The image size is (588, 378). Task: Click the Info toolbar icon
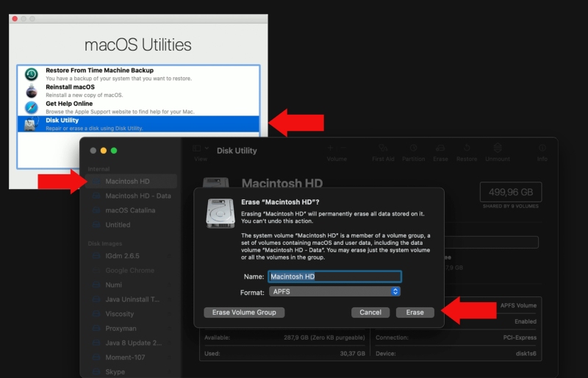click(542, 149)
